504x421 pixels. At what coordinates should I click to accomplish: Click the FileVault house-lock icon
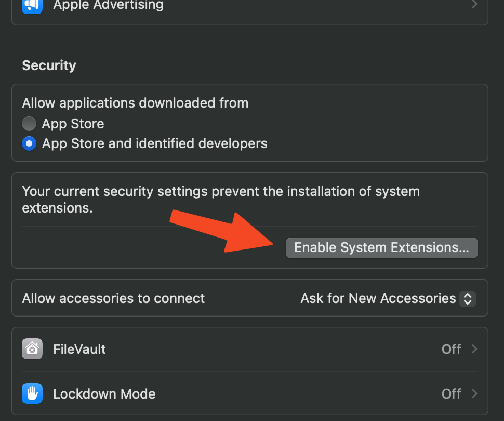32,349
